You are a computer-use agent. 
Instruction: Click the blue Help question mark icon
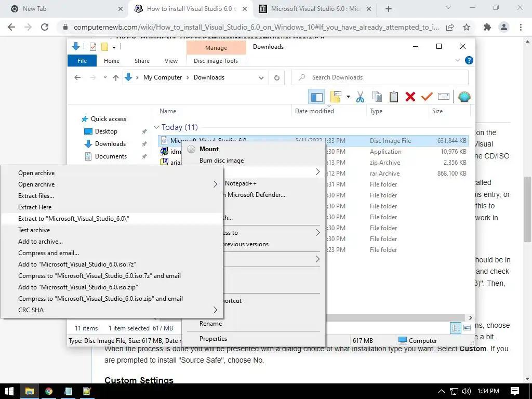pyautogui.click(x=469, y=60)
